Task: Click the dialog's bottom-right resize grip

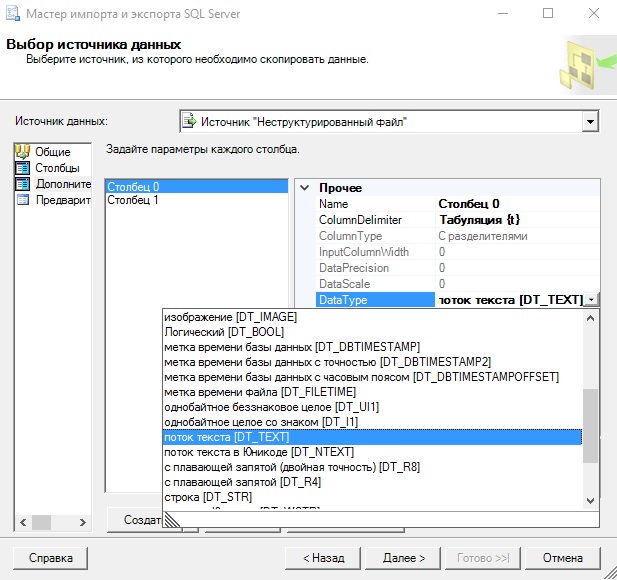Action: coord(609,573)
